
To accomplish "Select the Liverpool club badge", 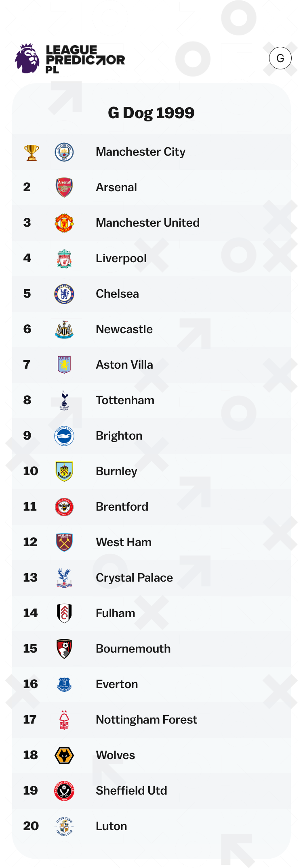I will [64, 259].
